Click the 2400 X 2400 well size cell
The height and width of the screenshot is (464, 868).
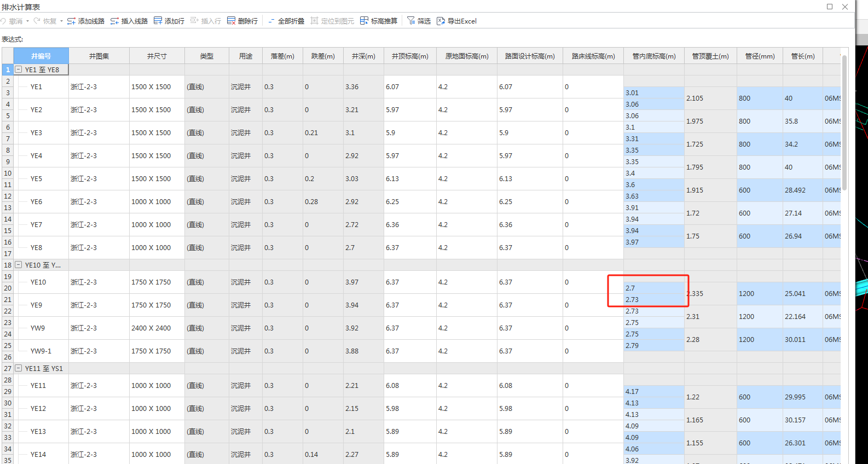(157, 328)
